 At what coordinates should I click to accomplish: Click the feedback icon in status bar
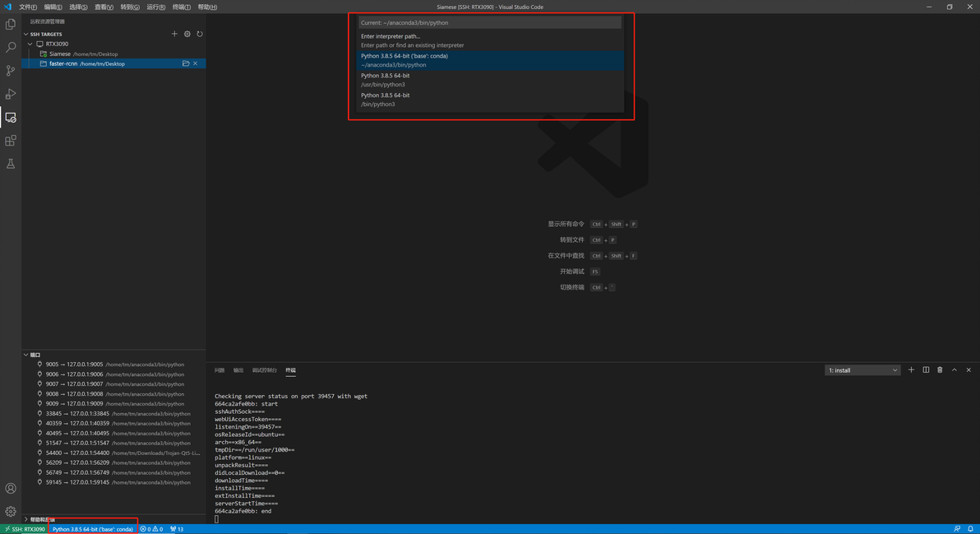tap(957, 529)
